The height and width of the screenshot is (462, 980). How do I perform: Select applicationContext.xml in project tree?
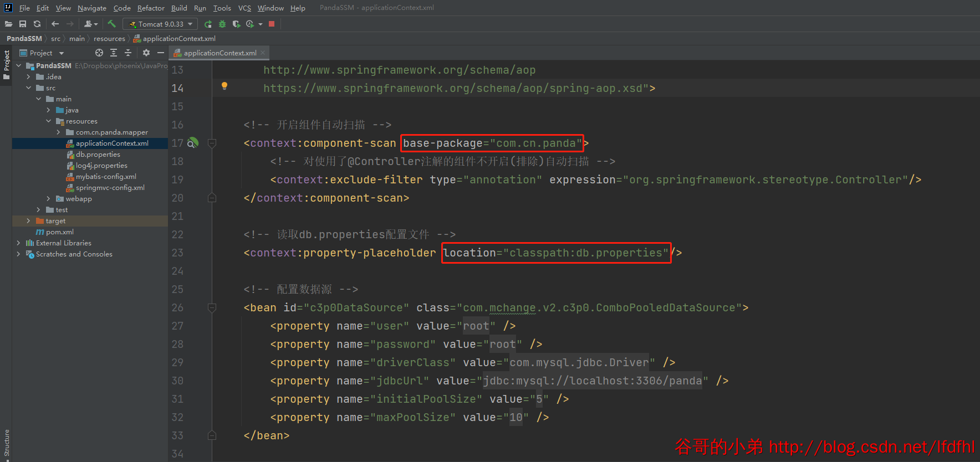click(112, 143)
